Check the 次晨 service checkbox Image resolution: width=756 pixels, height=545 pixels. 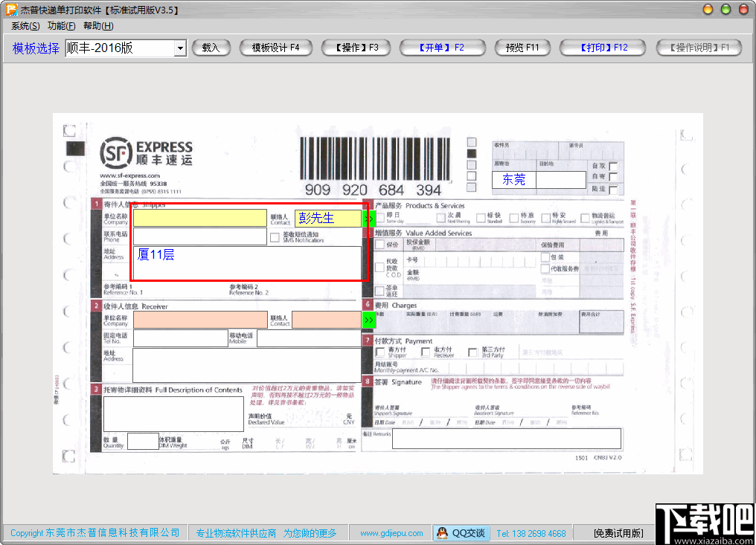(x=441, y=218)
